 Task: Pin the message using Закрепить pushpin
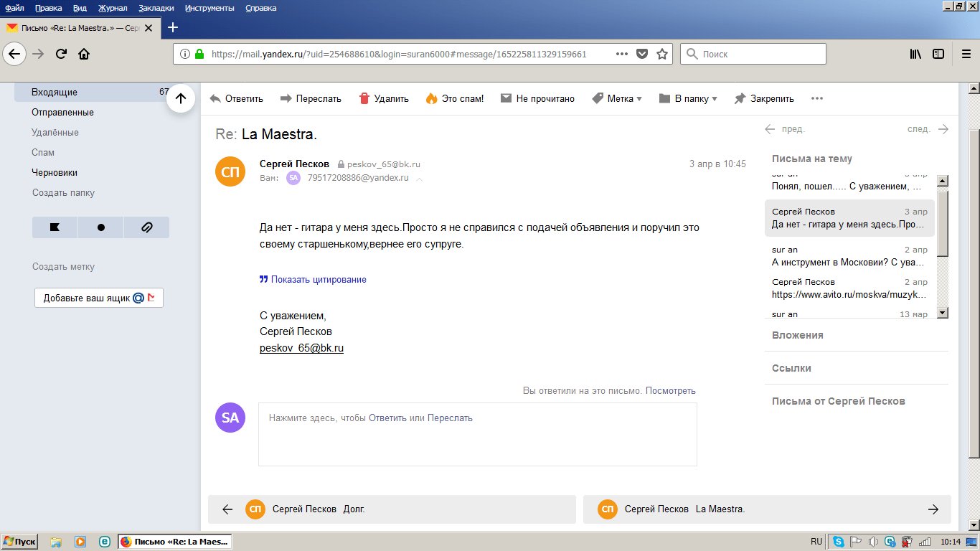pyautogui.click(x=740, y=99)
